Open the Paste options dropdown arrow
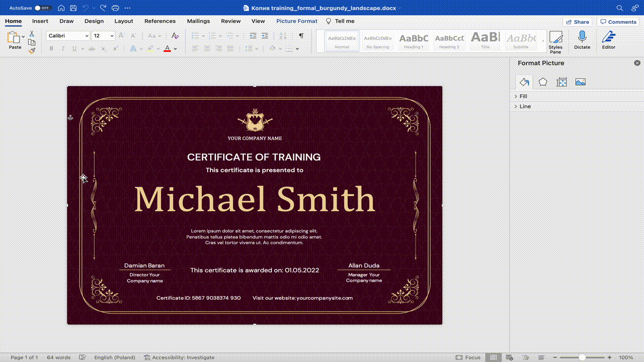Screen dimensions: 644x362 click(23, 37)
